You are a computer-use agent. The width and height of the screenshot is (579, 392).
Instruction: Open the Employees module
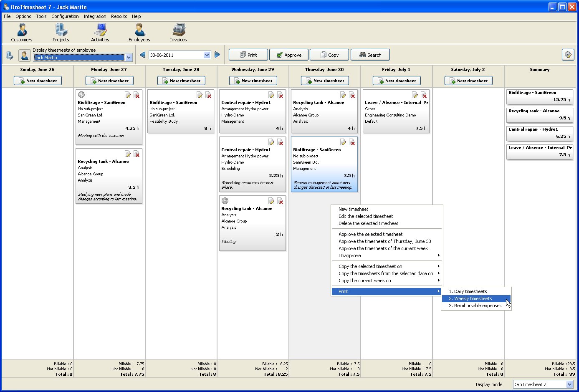click(x=139, y=32)
